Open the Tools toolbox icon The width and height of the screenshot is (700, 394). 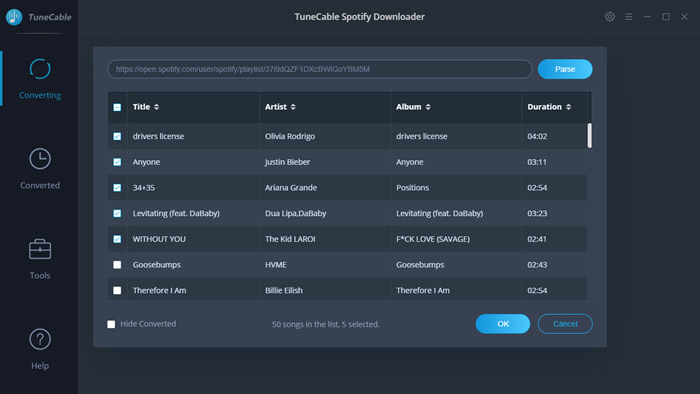pyautogui.click(x=40, y=249)
